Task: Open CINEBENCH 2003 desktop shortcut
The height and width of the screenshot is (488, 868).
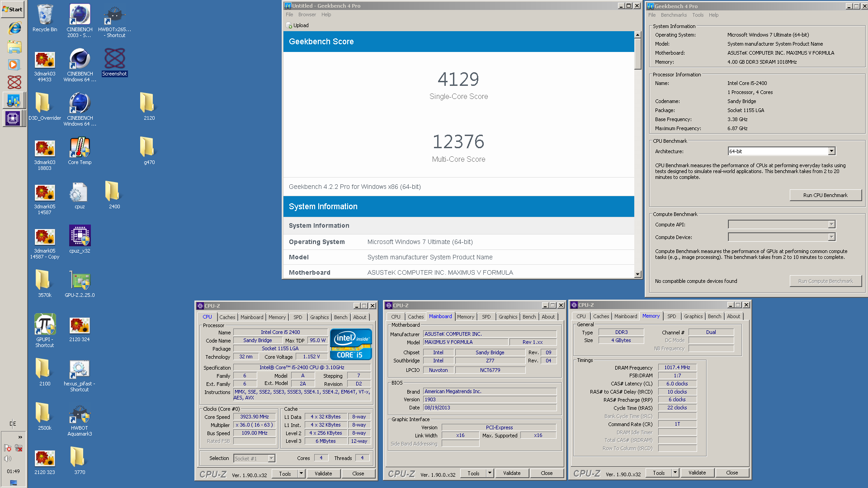Action: tap(80, 20)
